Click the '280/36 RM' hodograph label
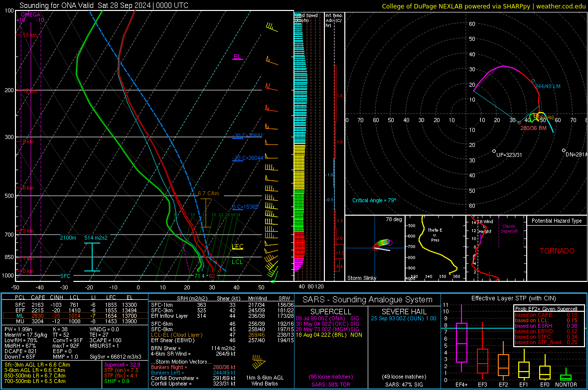Viewport: 588px width, 390px height. [533, 128]
